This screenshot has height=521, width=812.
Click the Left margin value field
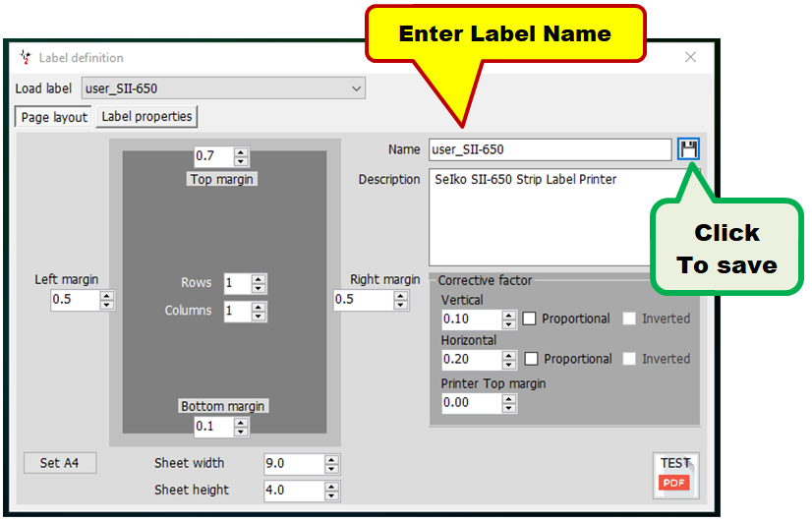click(x=75, y=300)
